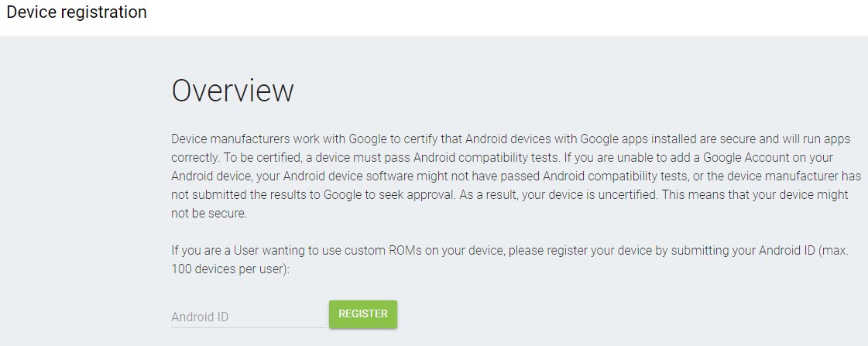Click the paragraph about device manufacturers certification
The height and width of the screenshot is (346, 868).
[516, 176]
